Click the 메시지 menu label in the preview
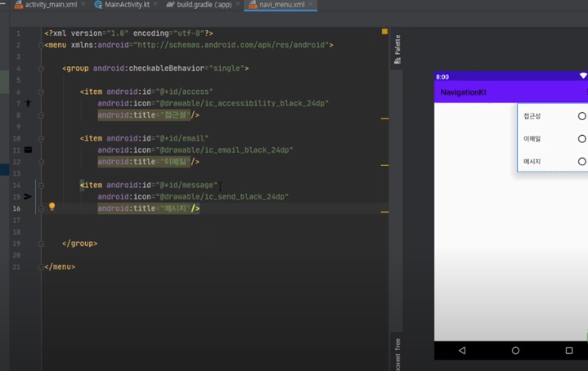Screen dimensions: 588x371 point(532,162)
